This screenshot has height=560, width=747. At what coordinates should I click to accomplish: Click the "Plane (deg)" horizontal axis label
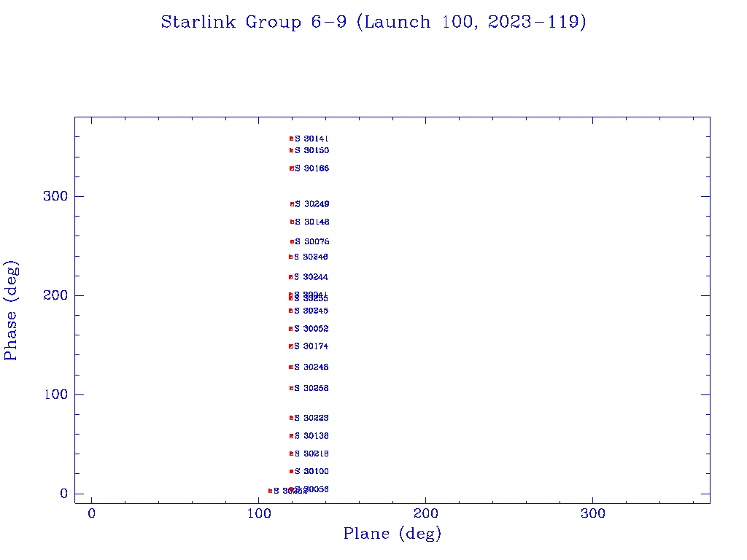(392, 534)
